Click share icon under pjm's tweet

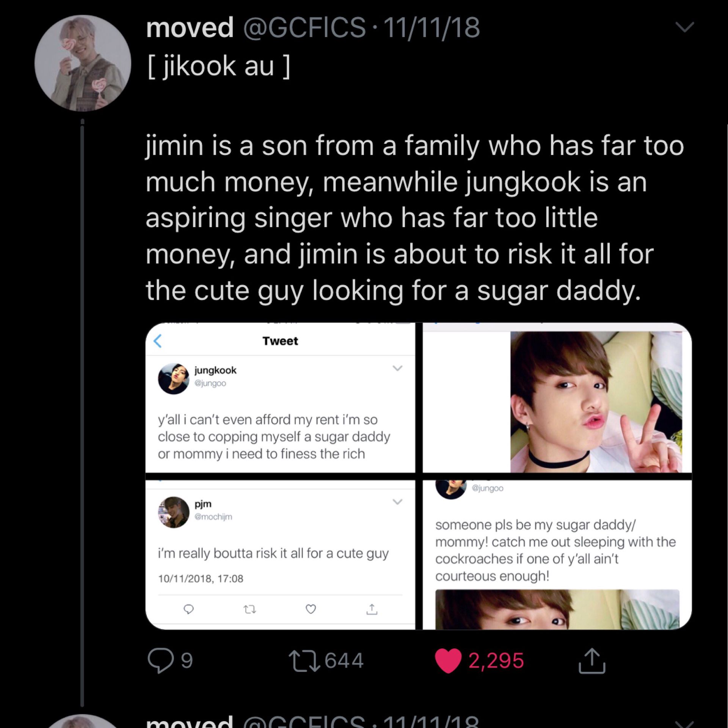(x=372, y=609)
